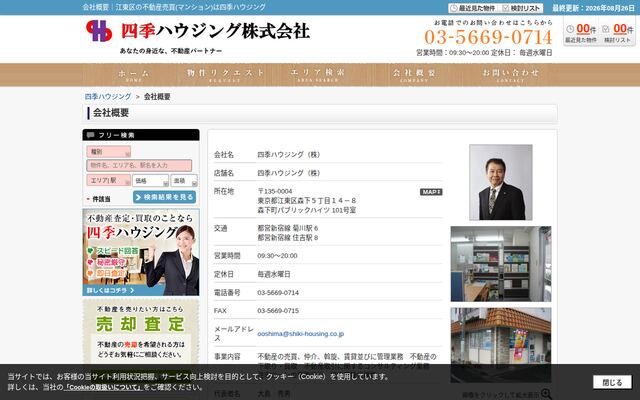Viewport: 640px width, 400px height.
Task: Open 検討リスト button in top bar
Action: tap(521, 8)
